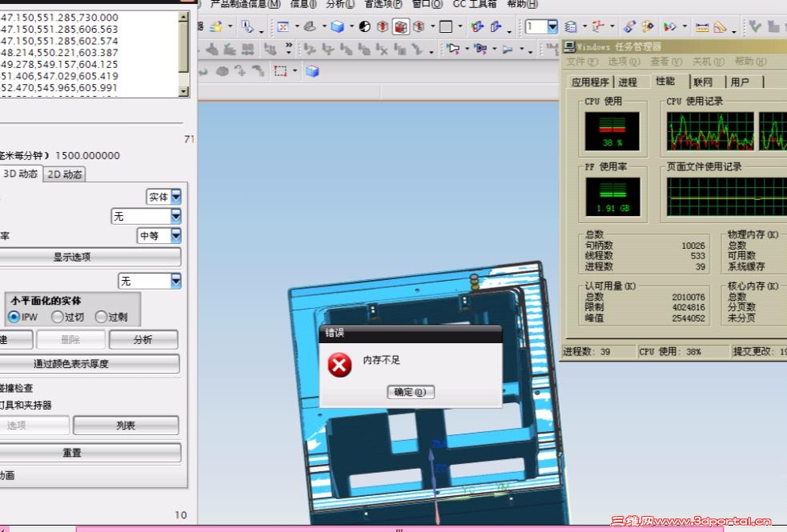Click the CPU 使用 meter showing 38 %

pos(612,131)
